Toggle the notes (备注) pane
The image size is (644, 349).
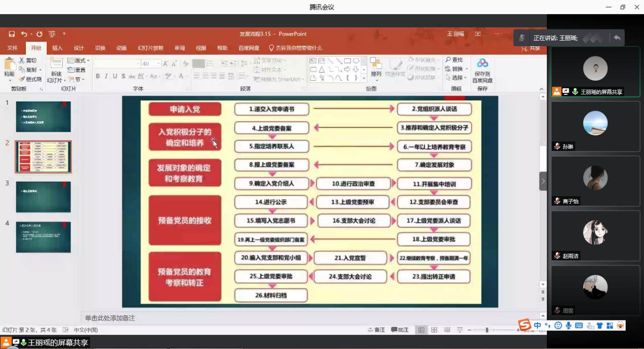(x=376, y=330)
